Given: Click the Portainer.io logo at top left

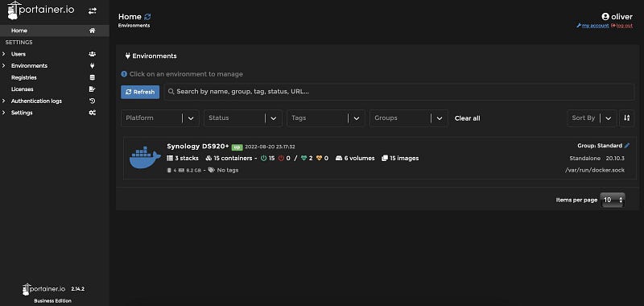Looking at the screenshot, I should pyautogui.click(x=41, y=10).
